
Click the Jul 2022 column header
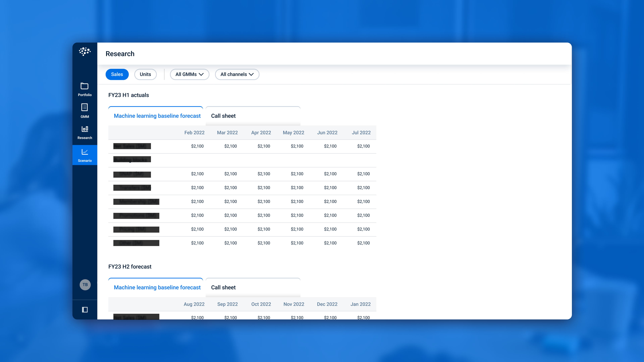pyautogui.click(x=361, y=133)
